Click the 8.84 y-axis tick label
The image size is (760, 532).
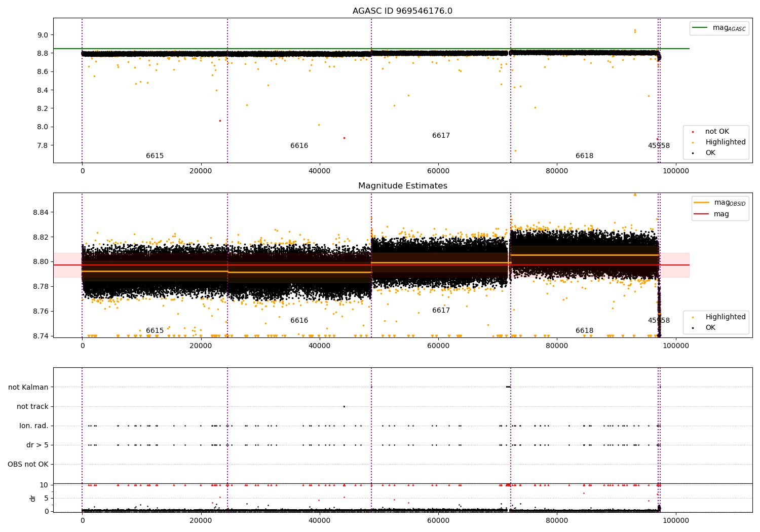[x=41, y=212]
